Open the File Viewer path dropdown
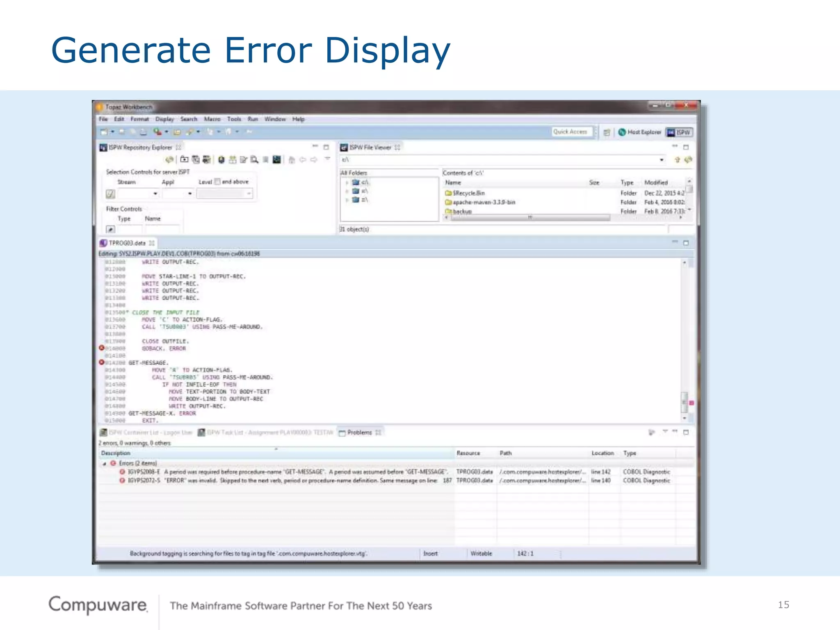This screenshot has height=630, width=840. 662,160
